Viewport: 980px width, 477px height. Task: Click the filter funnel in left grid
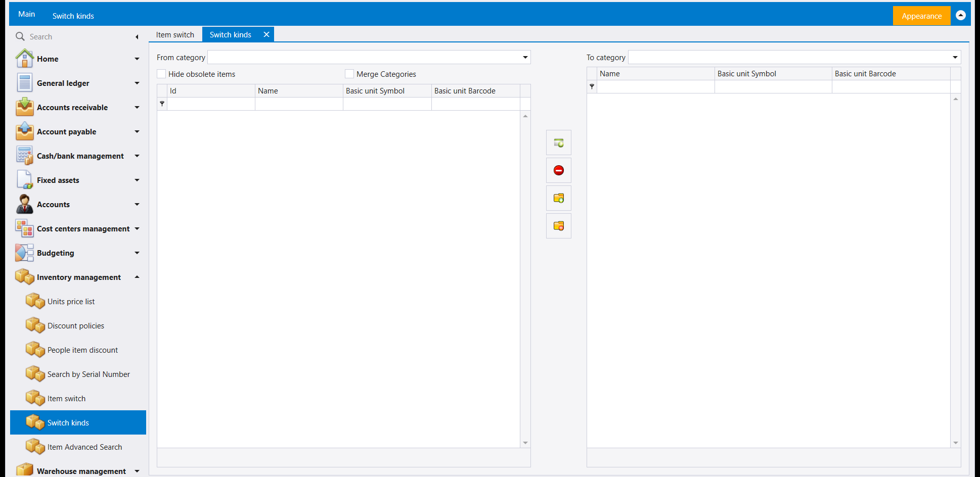(162, 104)
